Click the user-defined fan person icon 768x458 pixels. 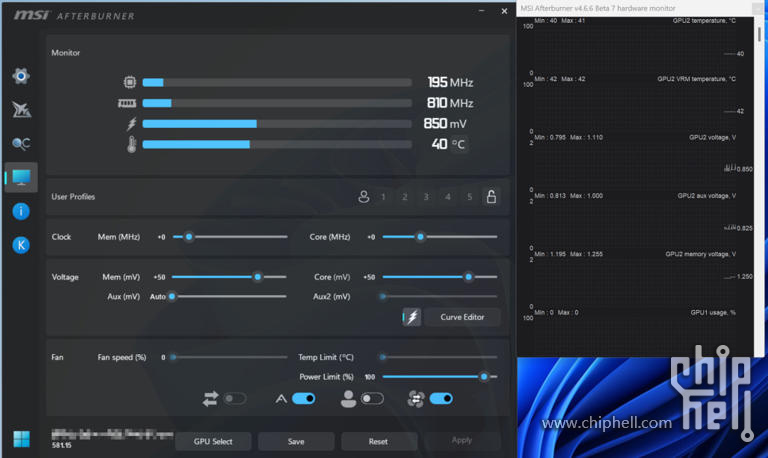pyautogui.click(x=348, y=399)
